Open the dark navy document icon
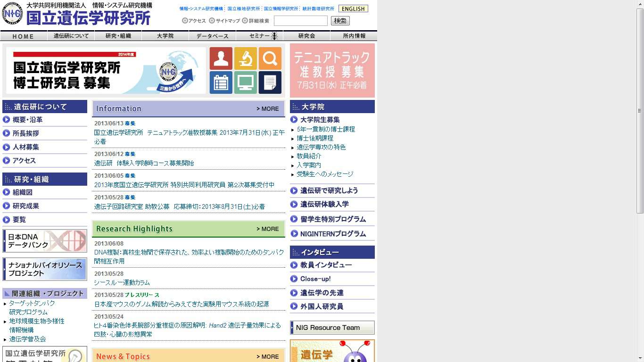Screen dimensions: 644x362 (270, 82)
